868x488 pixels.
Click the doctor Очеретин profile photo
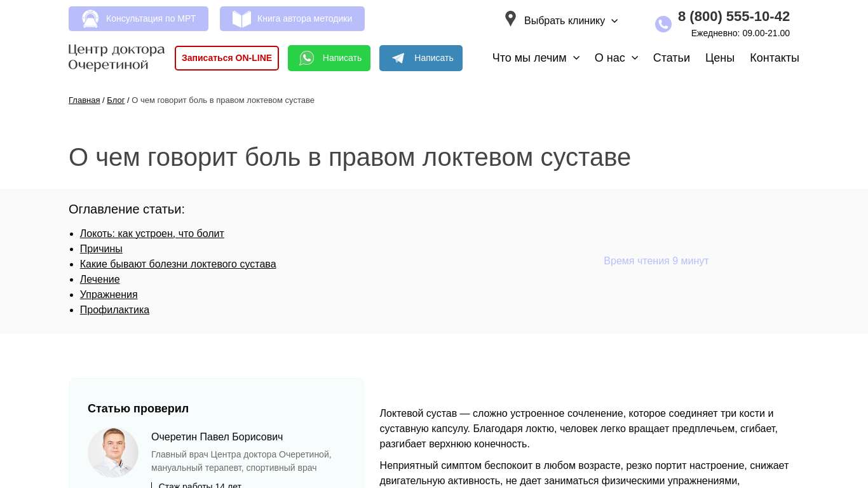click(113, 452)
